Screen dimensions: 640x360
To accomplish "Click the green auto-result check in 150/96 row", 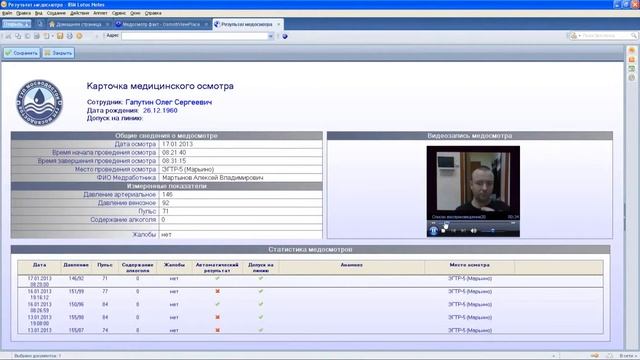I will (218, 304).
